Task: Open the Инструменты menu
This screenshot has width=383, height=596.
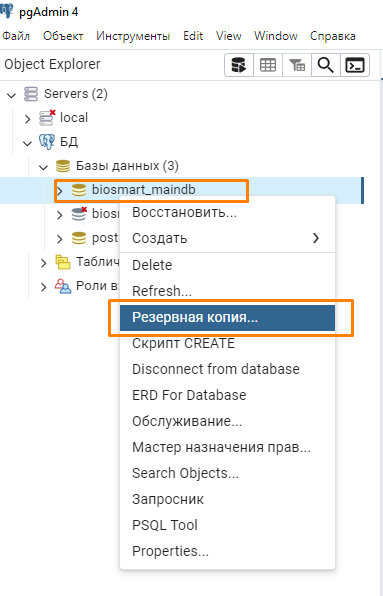Action: click(133, 36)
